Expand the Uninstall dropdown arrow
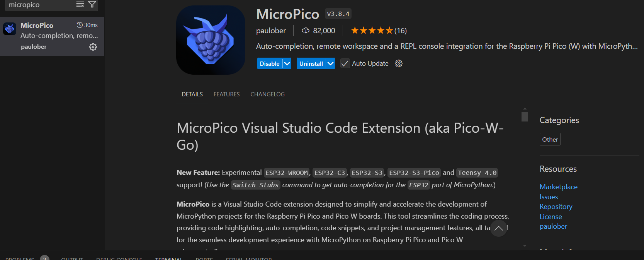Viewport: 644px width, 260px height. [330, 63]
